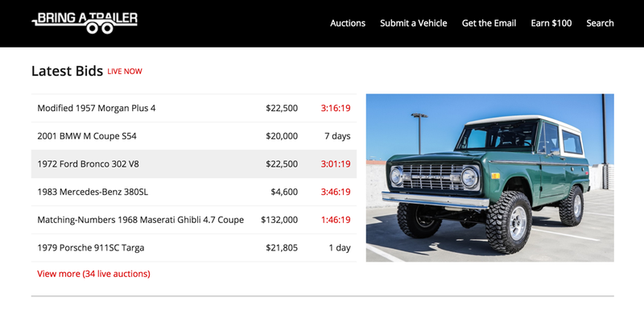Open Submit a Vehicle page
Screen dimensions: 644x331
tap(413, 23)
